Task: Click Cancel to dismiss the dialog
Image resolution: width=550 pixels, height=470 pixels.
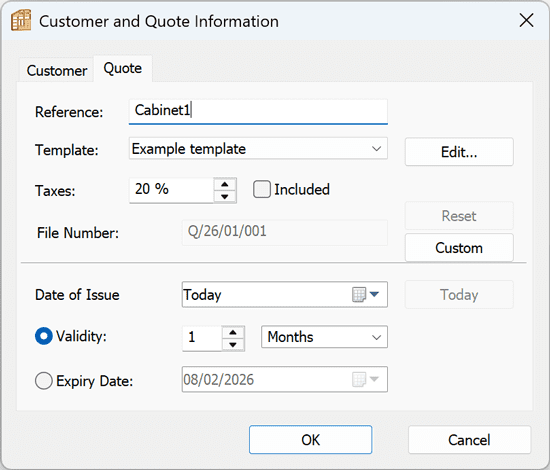Action: pyautogui.click(x=469, y=439)
